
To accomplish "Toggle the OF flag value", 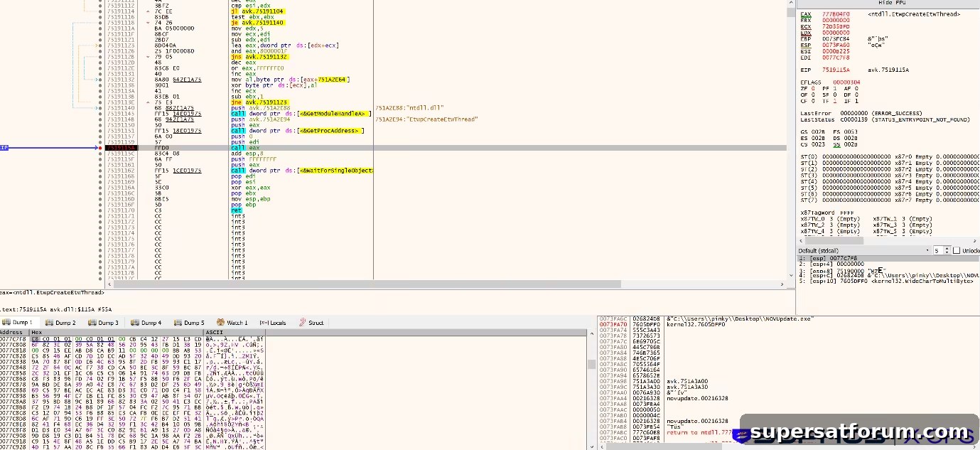I will [x=814, y=94].
